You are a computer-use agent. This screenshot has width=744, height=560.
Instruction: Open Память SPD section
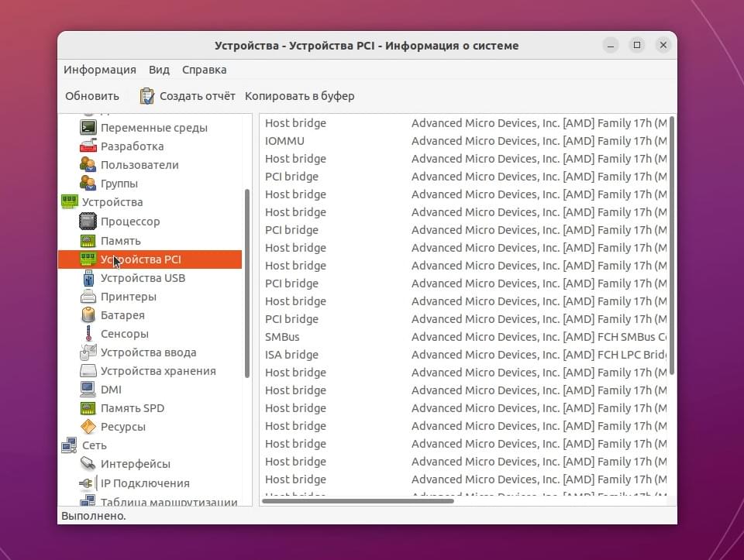click(x=133, y=407)
